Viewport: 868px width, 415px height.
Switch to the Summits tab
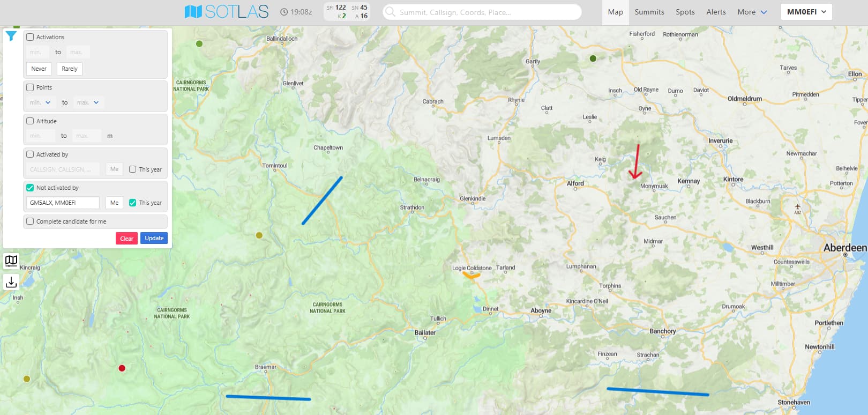coord(649,12)
